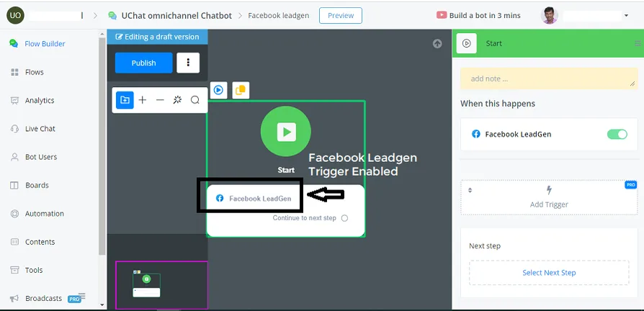This screenshot has height=311, width=644.
Task: Open UChat omnichannel Chatbot breadcrumb
Action: [x=176, y=16]
